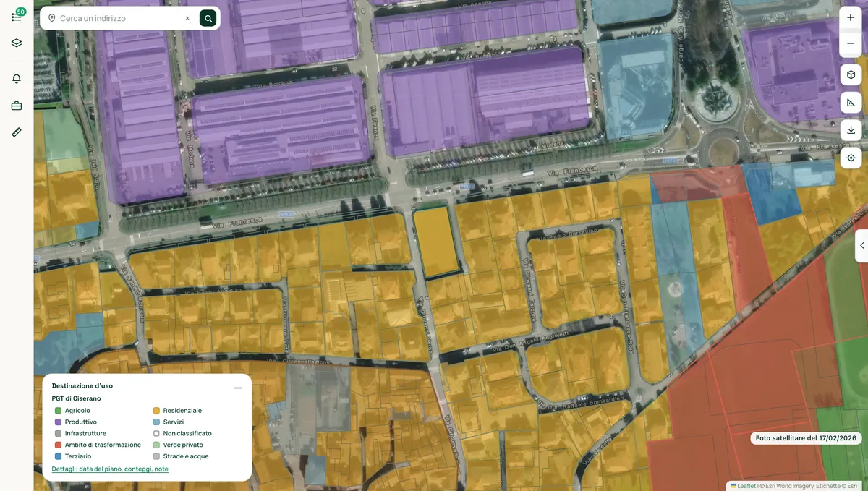Image resolution: width=868 pixels, height=491 pixels.
Task: Click the 'Verde privato' legend label
Action: click(x=183, y=445)
